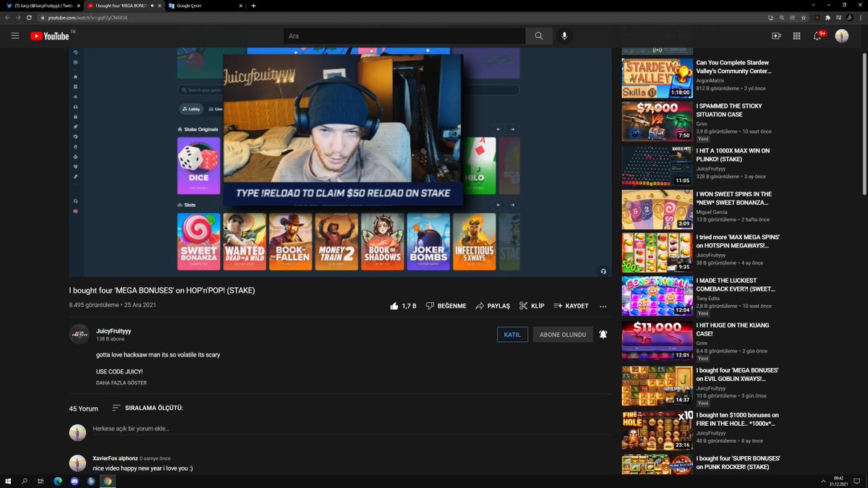Open the account avatar menu
This screenshot has height=488, width=868.
pyautogui.click(x=842, y=35)
